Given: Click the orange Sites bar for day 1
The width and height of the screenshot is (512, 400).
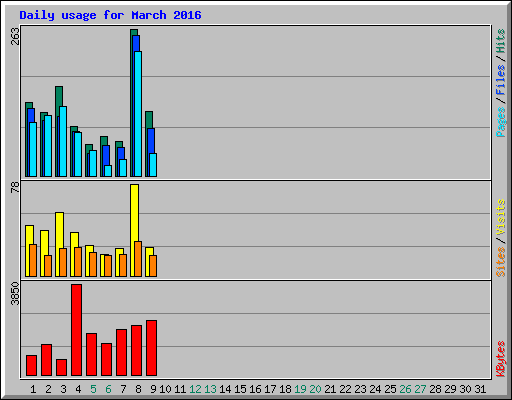Looking at the screenshot, I should [33, 260].
